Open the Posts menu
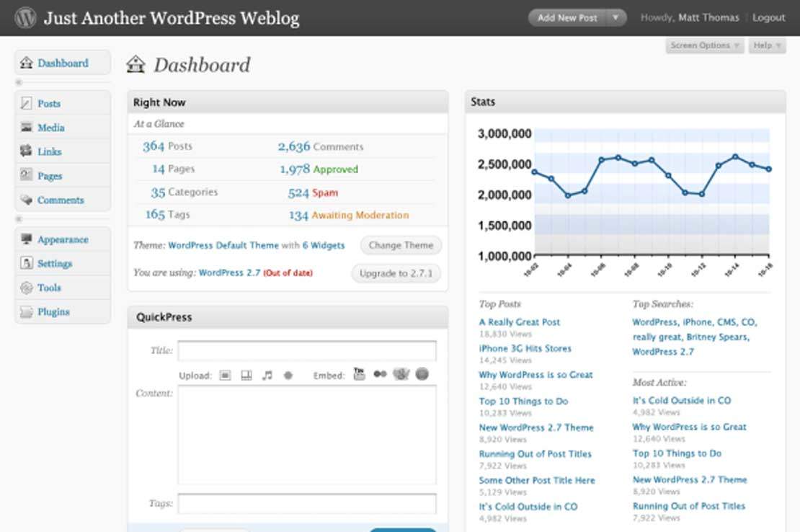 click(63, 103)
